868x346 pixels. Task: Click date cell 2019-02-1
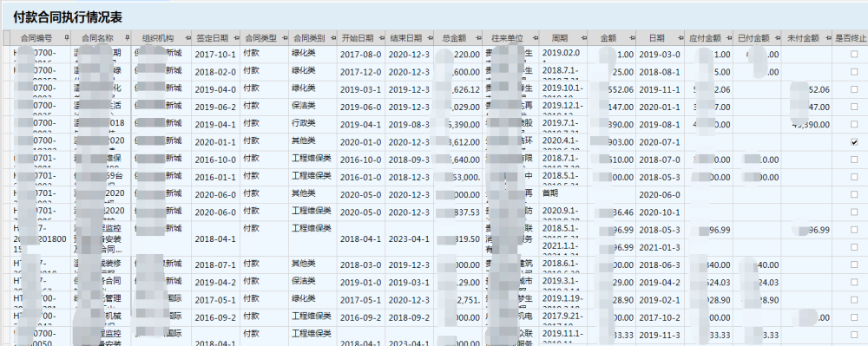(660, 300)
